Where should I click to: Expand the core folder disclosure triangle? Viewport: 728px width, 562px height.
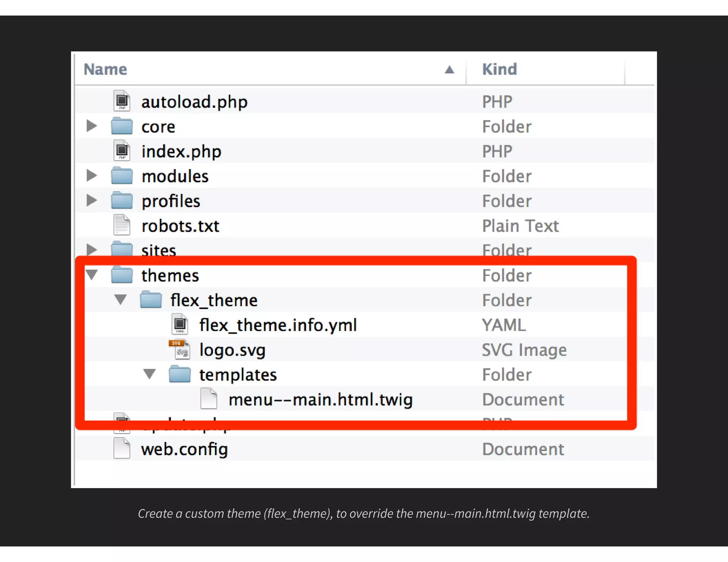coord(92,126)
